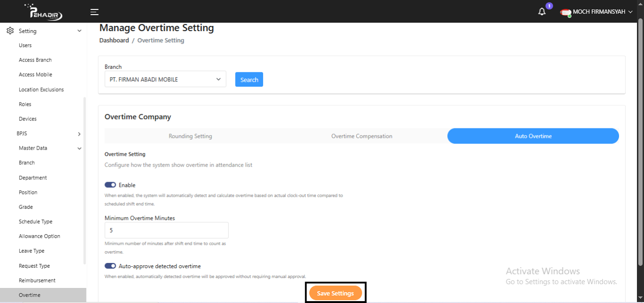Open Location Exclusions in the sidebar
The image size is (644, 303).
click(x=41, y=89)
